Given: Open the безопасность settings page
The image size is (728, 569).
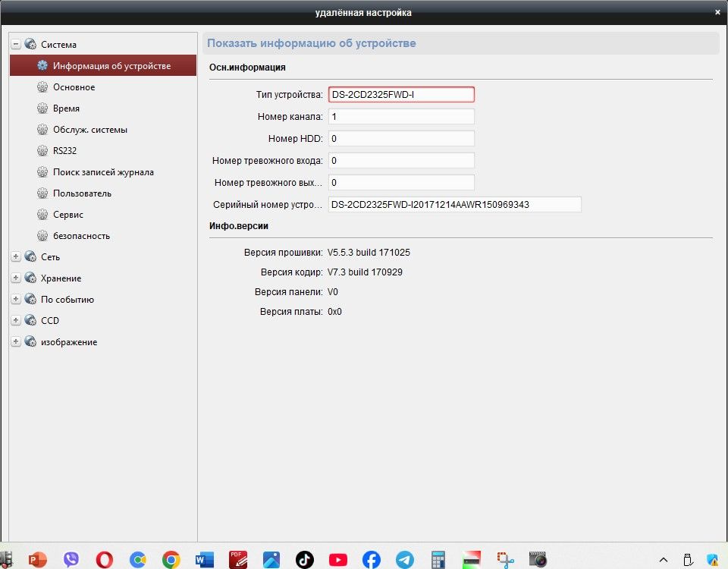Looking at the screenshot, I should [81, 236].
